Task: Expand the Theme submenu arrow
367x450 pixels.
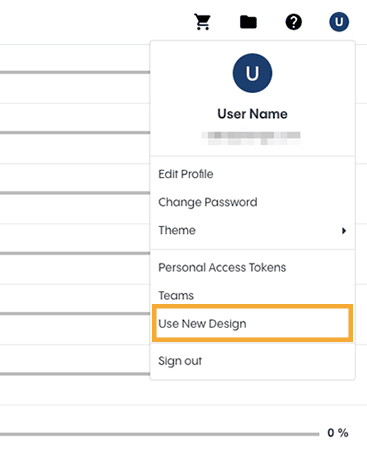Action: (344, 231)
